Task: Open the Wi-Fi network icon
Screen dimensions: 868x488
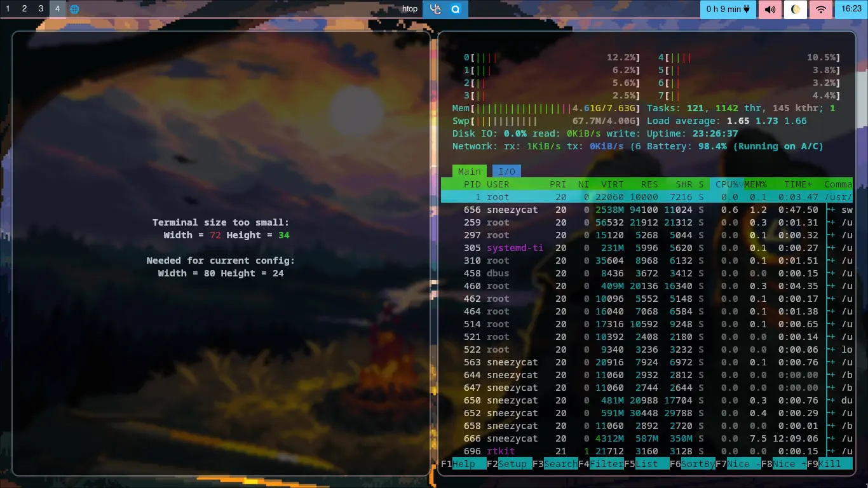Action: (821, 9)
